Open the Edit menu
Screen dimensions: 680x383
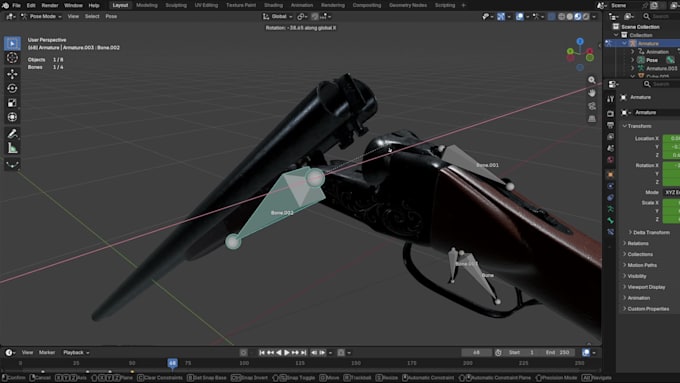(x=31, y=5)
